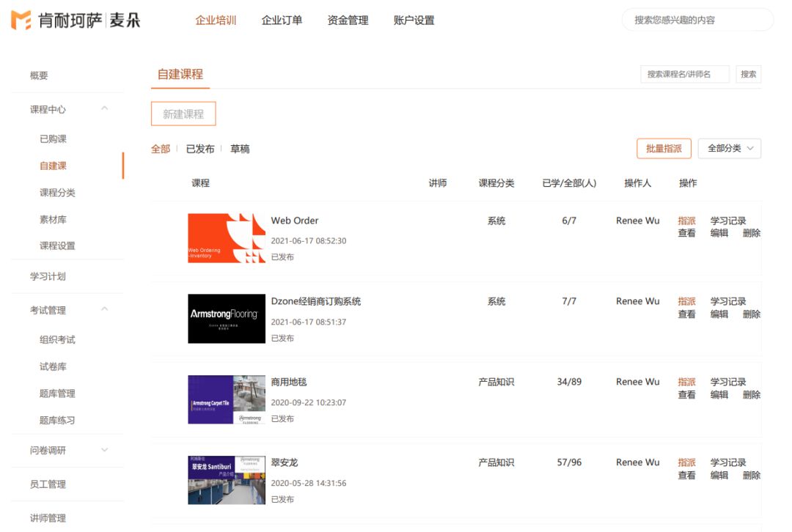Show 草稿 draft courses tab
The image size is (792, 532).
pos(240,149)
